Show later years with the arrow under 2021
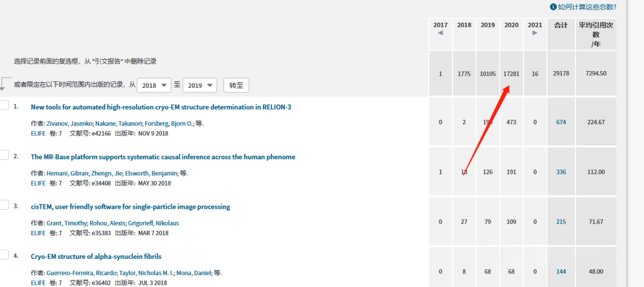The height and width of the screenshot is (287, 644). (535, 33)
